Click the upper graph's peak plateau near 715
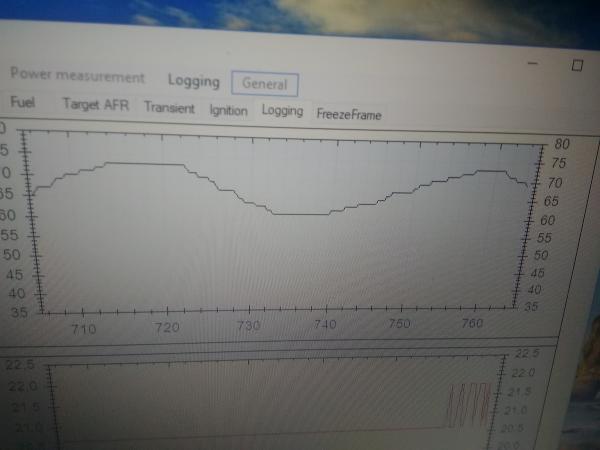This screenshot has height=450, width=600. coord(145,163)
